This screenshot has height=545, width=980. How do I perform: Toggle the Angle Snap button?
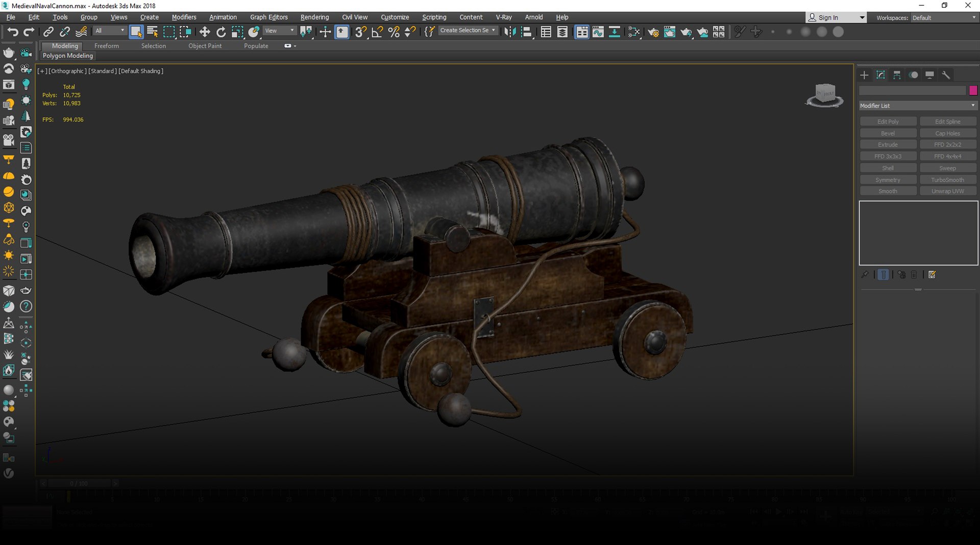[377, 32]
